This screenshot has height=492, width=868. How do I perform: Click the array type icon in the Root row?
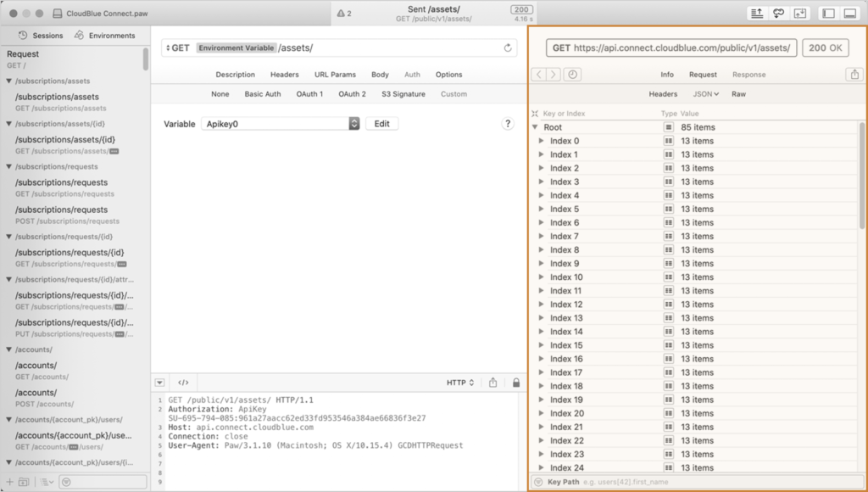click(669, 127)
